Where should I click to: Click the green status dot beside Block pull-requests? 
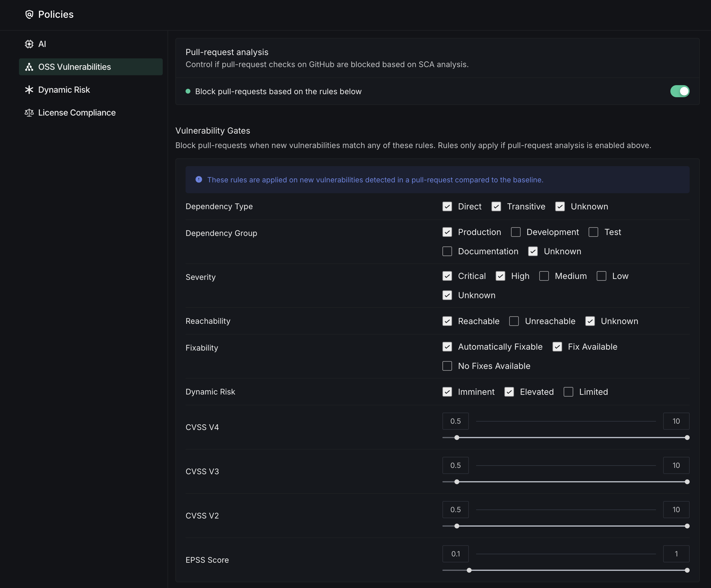(x=188, y=91)
